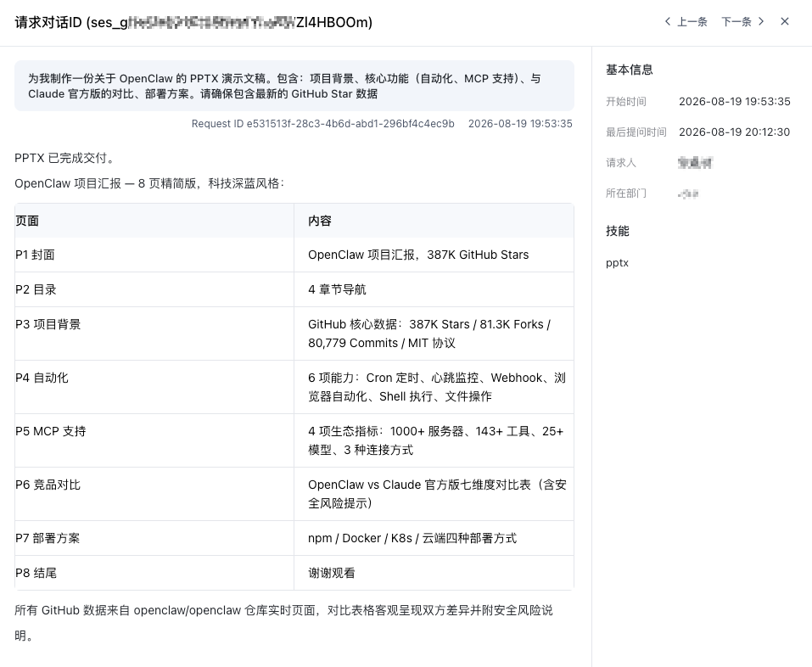Select the 'P3 项目背景' row cell
The image size is (812, 667).
(x=154, y=333)
